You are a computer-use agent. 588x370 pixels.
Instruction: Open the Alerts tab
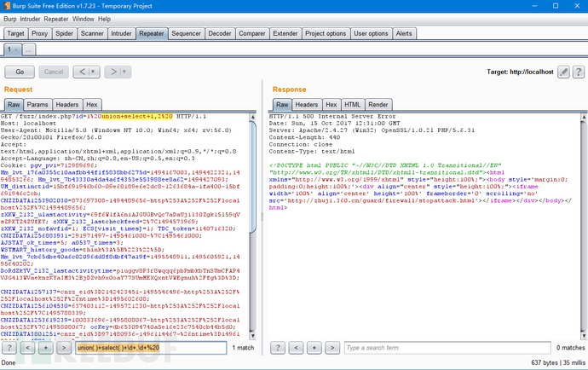[x=404, y=33]
